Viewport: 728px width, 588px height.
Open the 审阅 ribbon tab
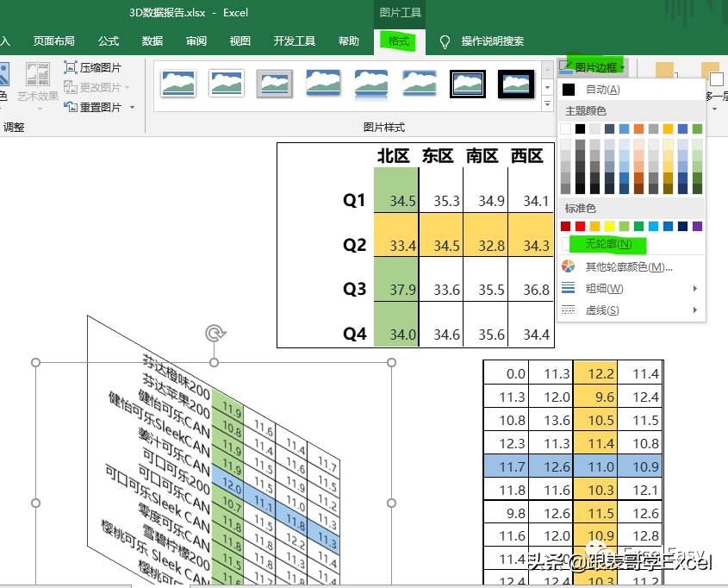[x=196, y=41]
